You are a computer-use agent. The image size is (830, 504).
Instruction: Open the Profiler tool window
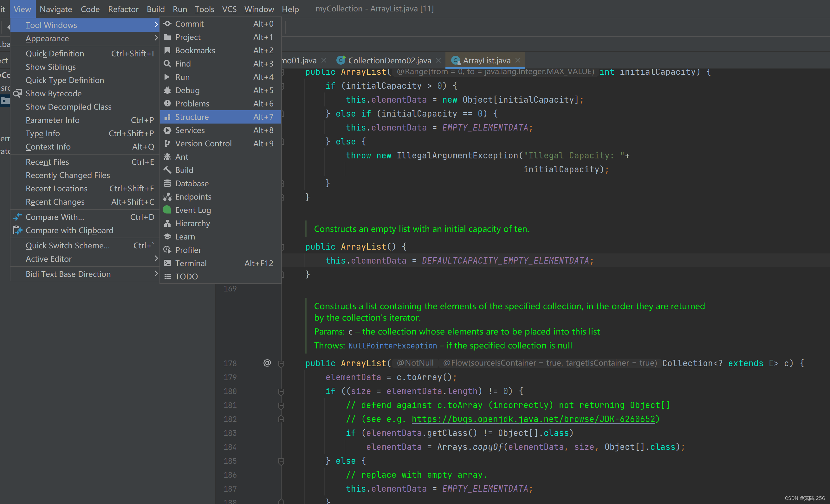coord(188,250)
